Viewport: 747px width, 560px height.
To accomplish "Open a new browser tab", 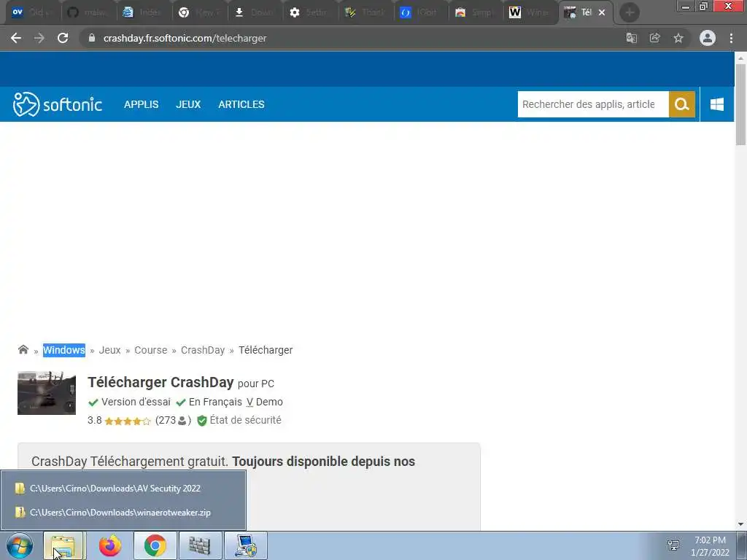I will tap(630, 12).
